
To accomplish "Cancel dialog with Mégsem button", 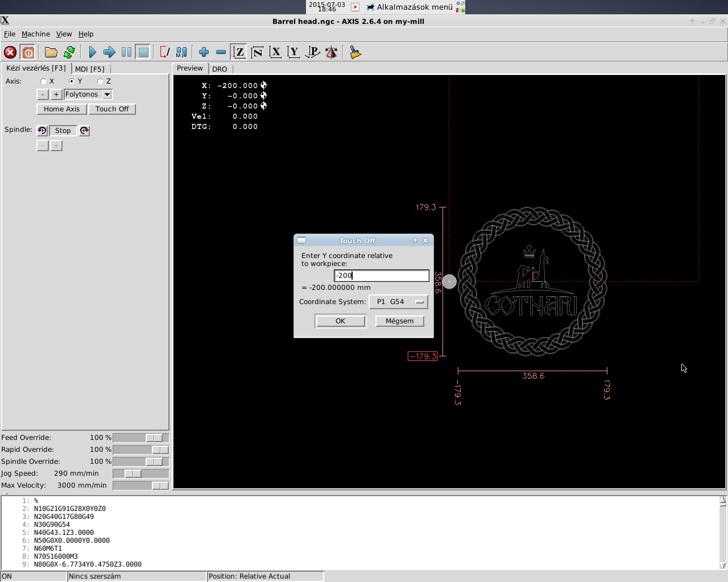I will (400, 321).
